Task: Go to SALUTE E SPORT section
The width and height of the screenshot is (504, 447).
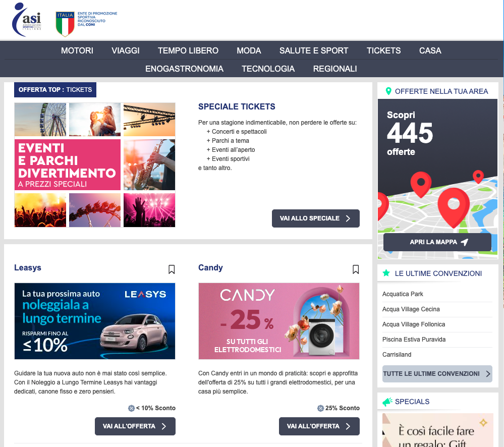Action: point(314,50)
